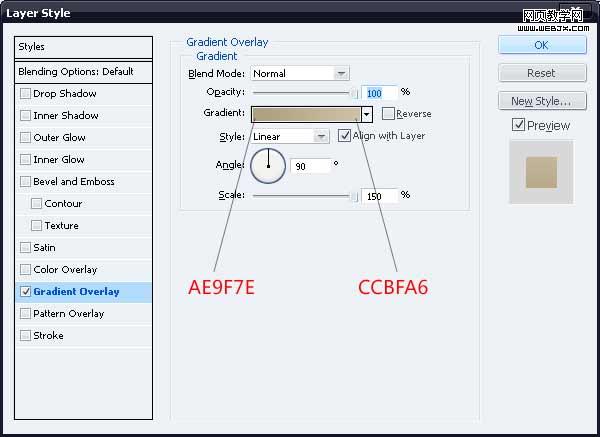Click the style preview thumbnail
Screen dimensions: 600x437
541,172
